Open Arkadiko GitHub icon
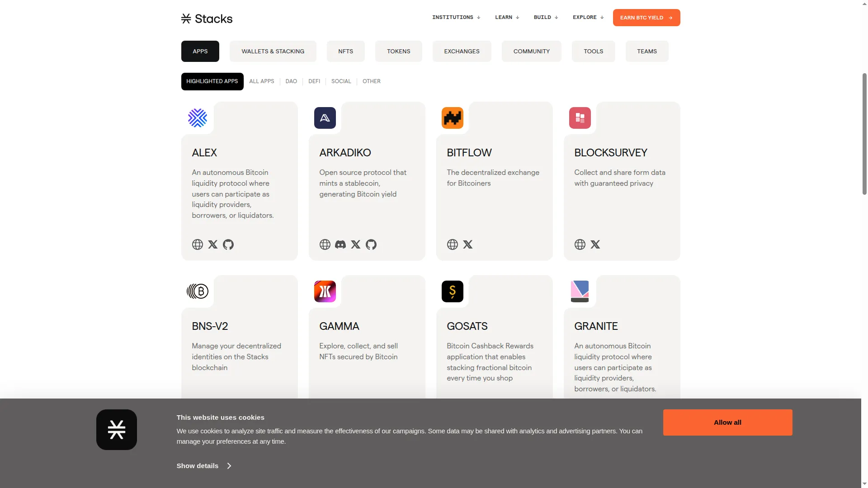 click(371, 244)
